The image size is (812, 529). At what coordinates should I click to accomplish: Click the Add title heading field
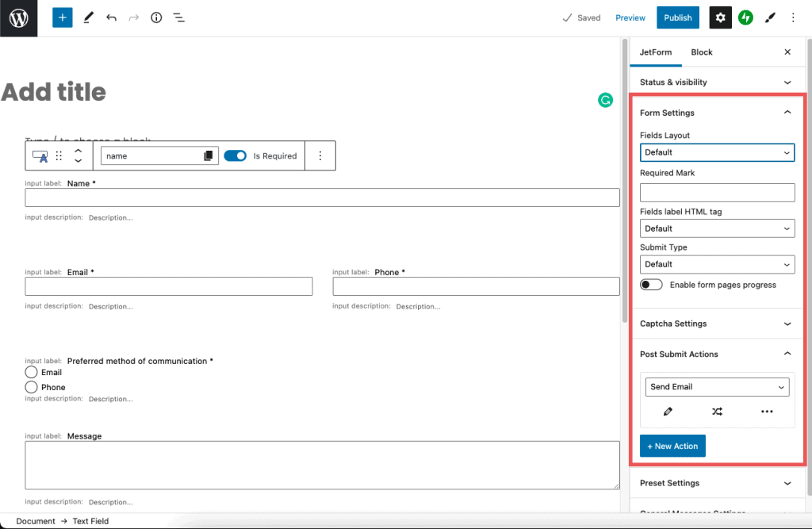click(x=53, y=92)
